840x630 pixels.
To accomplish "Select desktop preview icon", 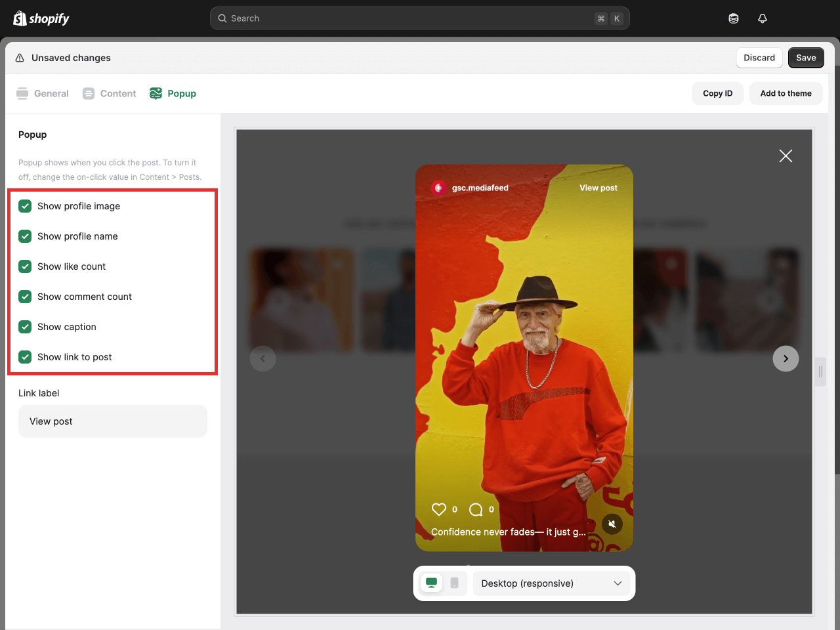I will (431, 583).
